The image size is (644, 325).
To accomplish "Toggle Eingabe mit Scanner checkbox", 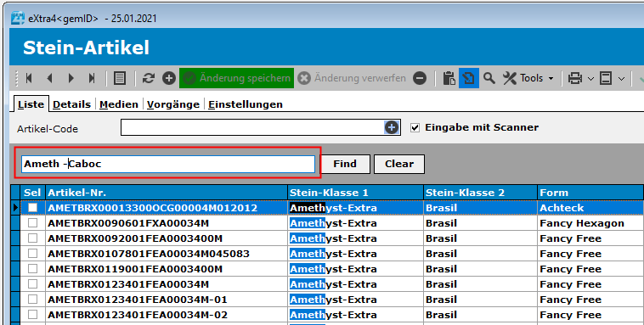I will [415, 127].
